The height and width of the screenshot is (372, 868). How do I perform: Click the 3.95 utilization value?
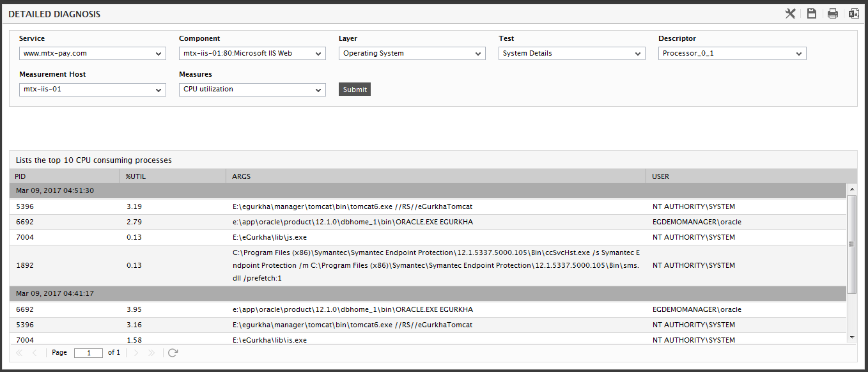point(134,310)
